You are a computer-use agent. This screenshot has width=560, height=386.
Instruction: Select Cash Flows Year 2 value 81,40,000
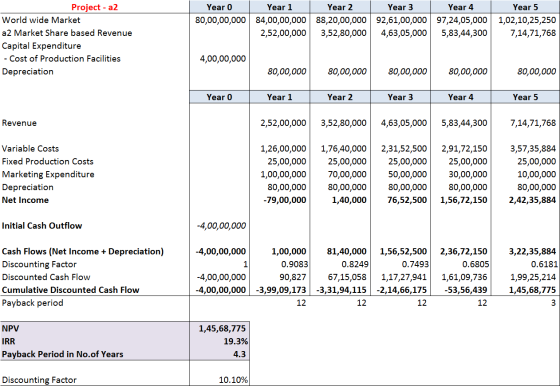346,251
